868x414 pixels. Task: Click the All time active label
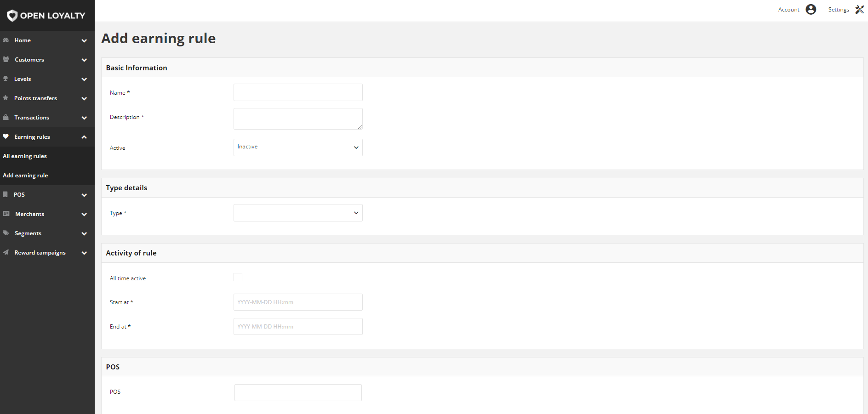point(128,278)
